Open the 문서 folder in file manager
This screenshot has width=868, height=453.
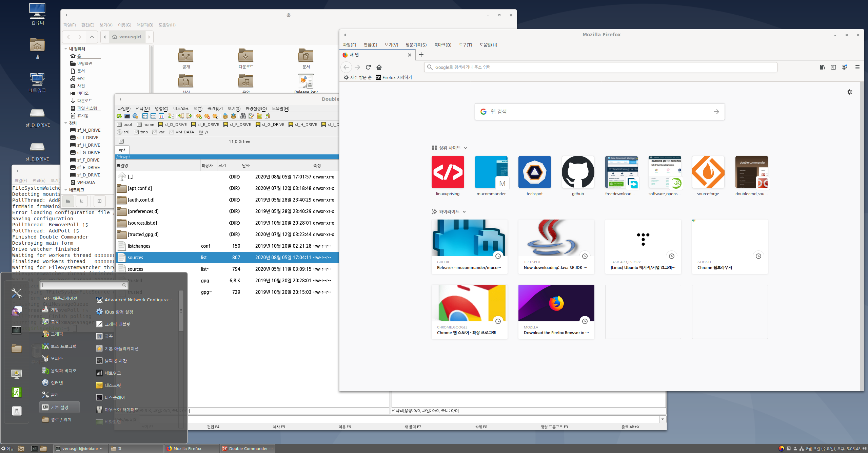[306, 58]
